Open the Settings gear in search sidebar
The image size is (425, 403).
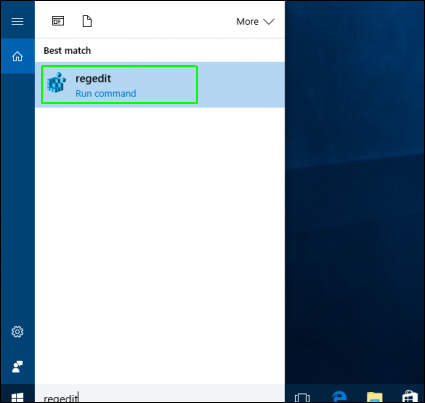click(17, 332)
